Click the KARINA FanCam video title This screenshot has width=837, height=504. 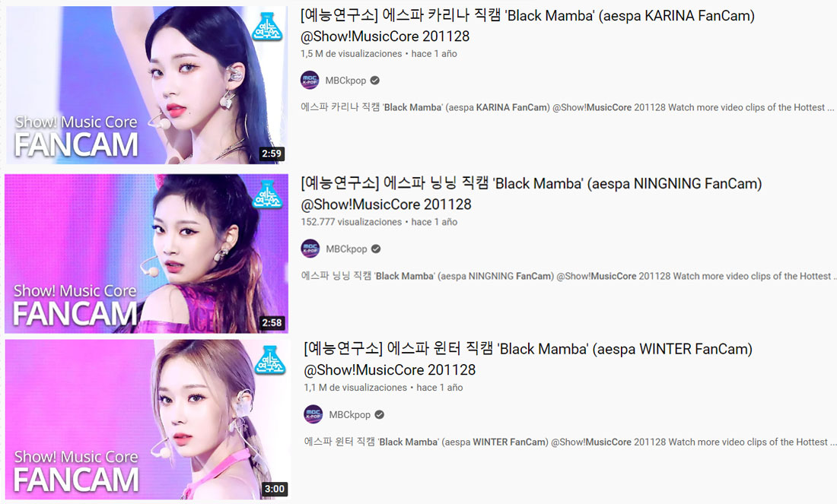[x=527, y=26]
